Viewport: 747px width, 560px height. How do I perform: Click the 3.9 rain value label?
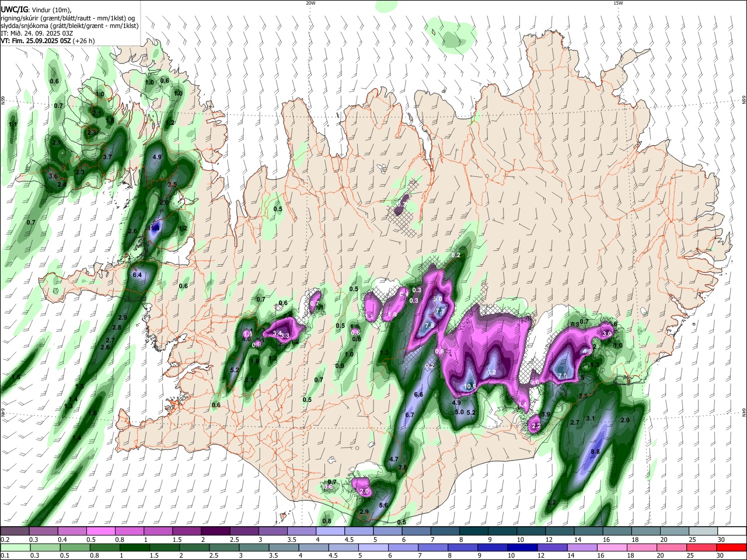tap(546, 414)
